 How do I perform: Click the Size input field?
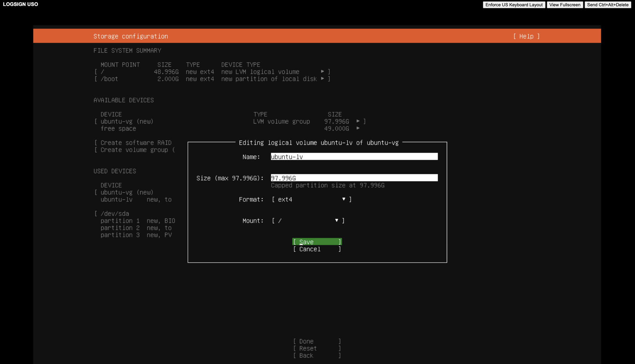(x=354, y=178)
